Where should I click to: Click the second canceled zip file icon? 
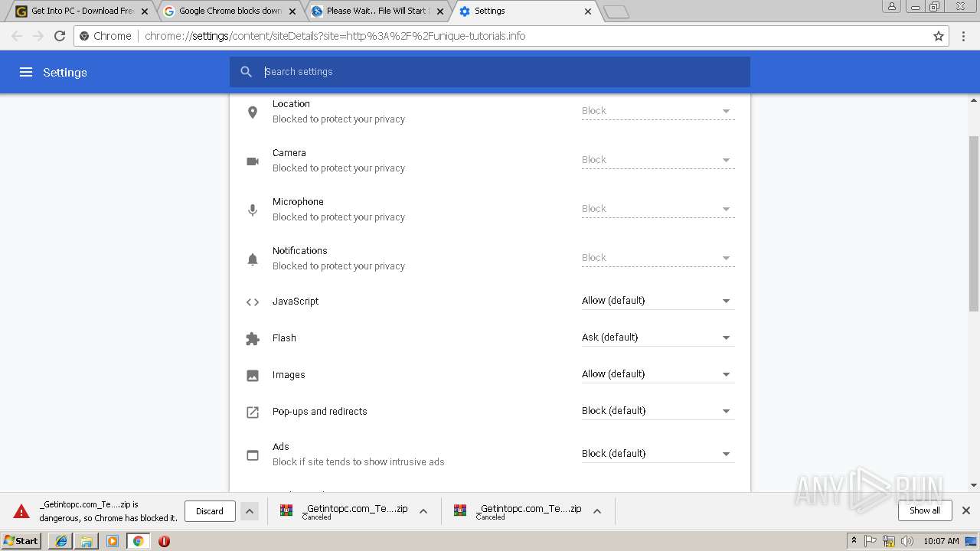(x=460, y=510)
